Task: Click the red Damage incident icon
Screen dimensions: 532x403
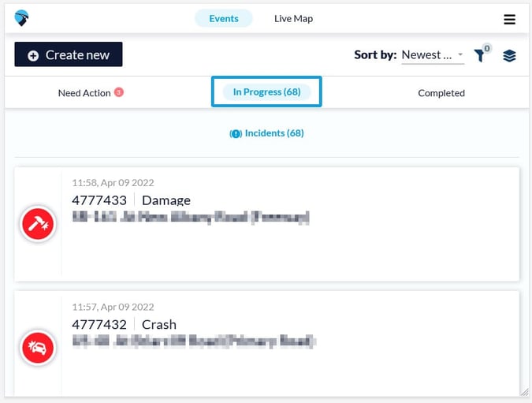Action: coord(37,224)
